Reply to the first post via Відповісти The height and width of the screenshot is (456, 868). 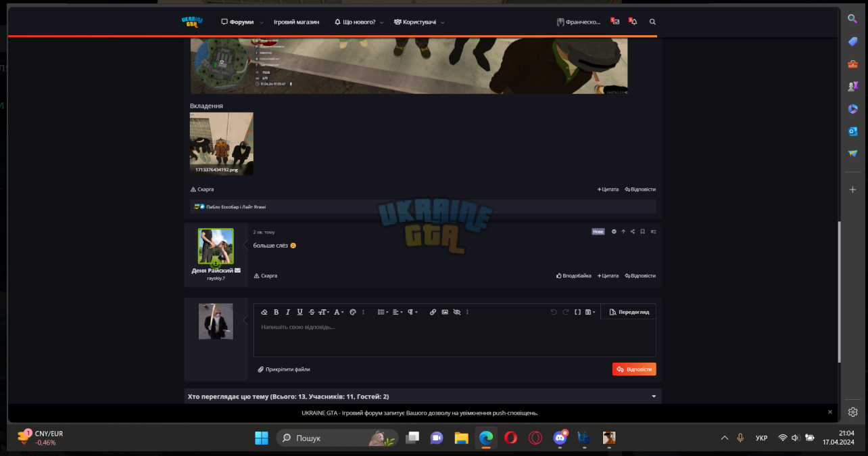(640, 189)
